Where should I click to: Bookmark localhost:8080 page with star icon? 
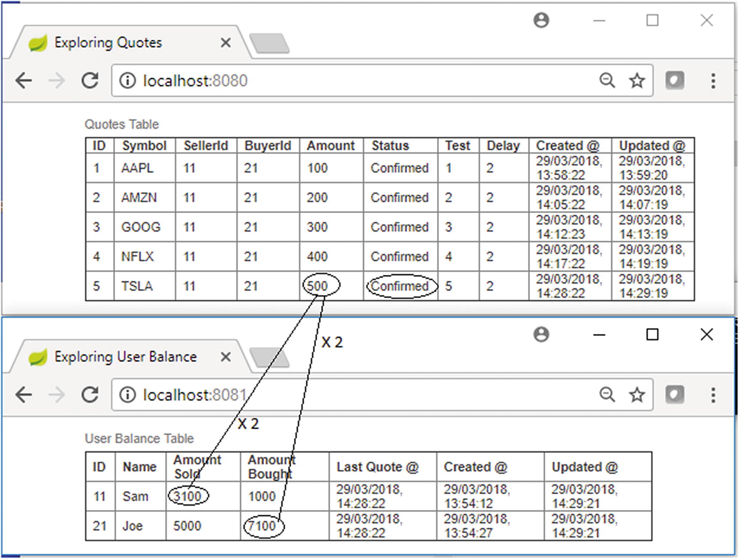tap(637, 81)
